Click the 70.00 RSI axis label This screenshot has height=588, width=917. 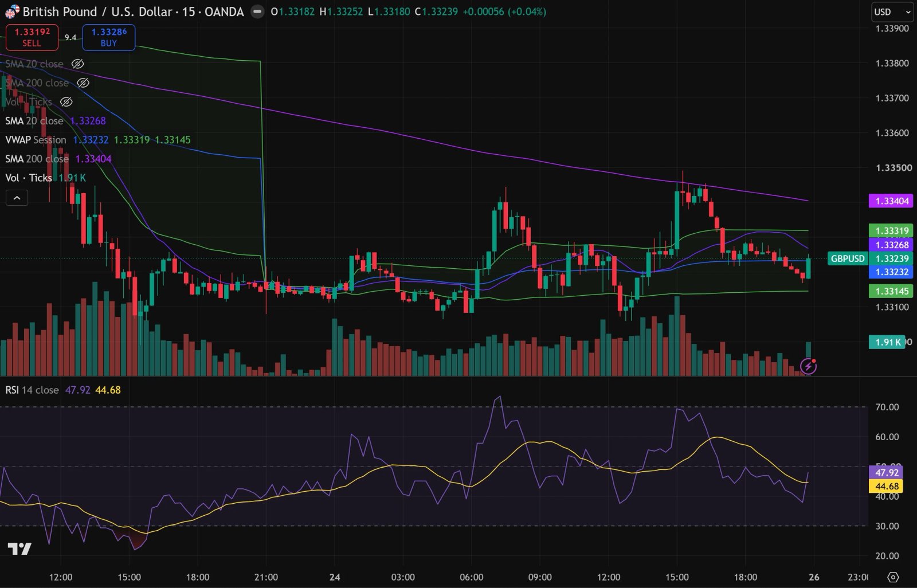pos(887,407)
